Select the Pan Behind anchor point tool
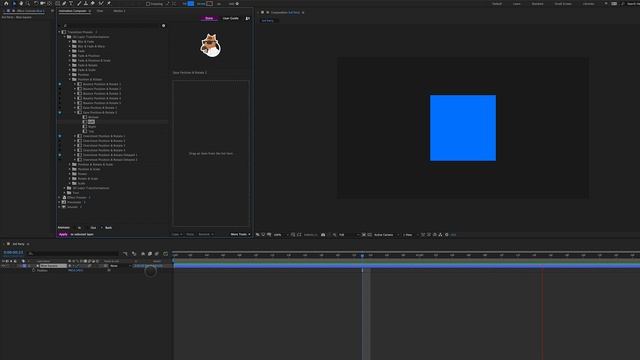The height and width of the screenshot is (360, 640). point(49,3)
